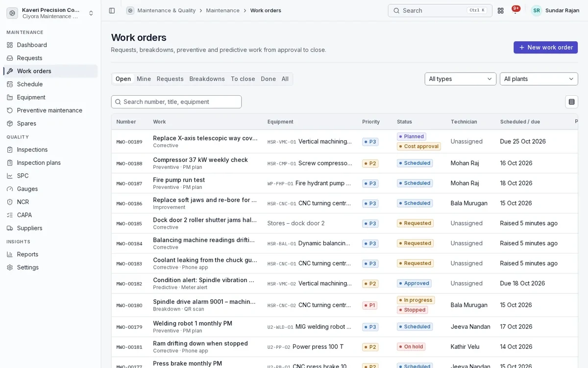Switch to the To close tab
Screen dimensions: 588x368
243,79
